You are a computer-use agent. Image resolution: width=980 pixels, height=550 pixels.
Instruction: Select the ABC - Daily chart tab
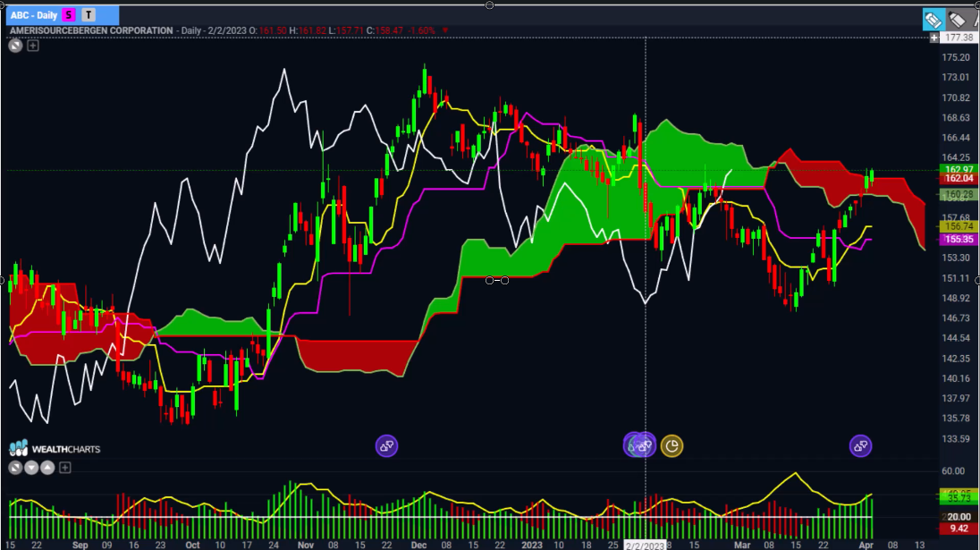tap(63, 15)
